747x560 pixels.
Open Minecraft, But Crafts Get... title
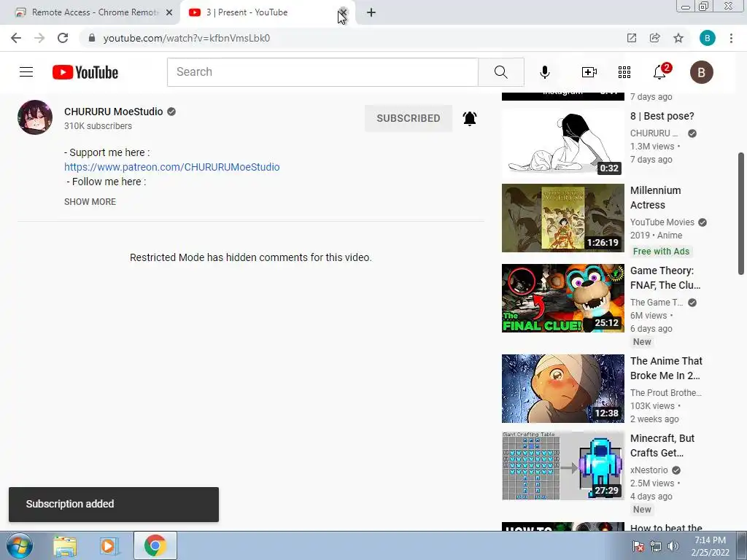662,446
